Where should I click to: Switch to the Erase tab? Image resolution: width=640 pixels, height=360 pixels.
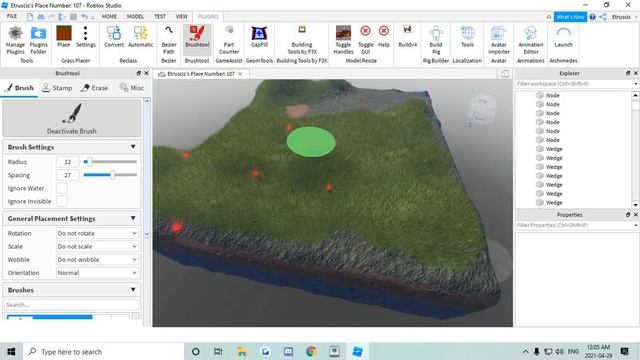94,88
